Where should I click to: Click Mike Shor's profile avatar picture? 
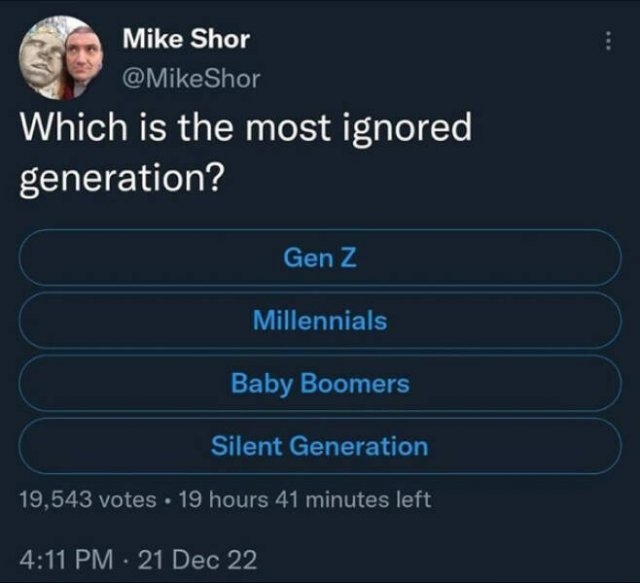click(59, 58)
